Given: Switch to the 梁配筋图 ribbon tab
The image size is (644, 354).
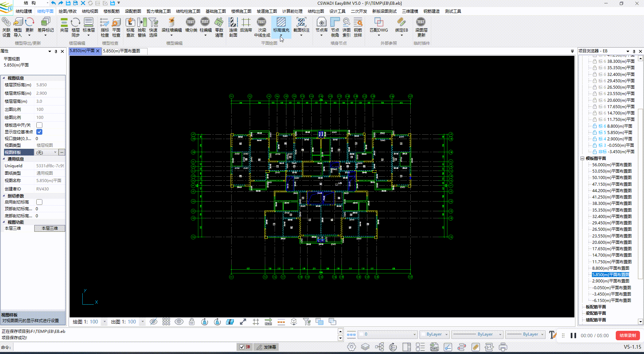Looking at the screenshot, I should [x=133, y=11].
